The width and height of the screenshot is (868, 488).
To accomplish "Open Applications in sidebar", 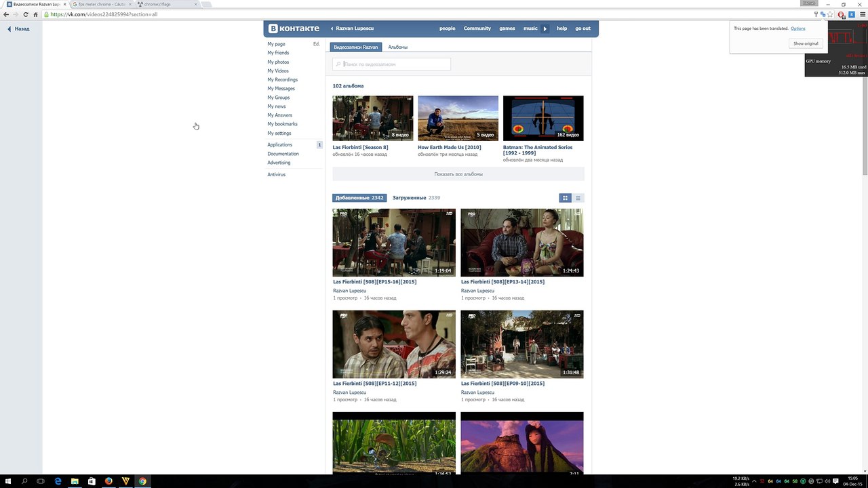I will [280, 144].
